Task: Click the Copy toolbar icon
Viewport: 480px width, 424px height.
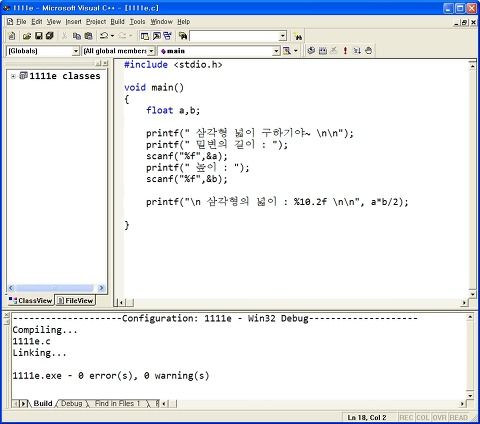Action: coord(77,36)
